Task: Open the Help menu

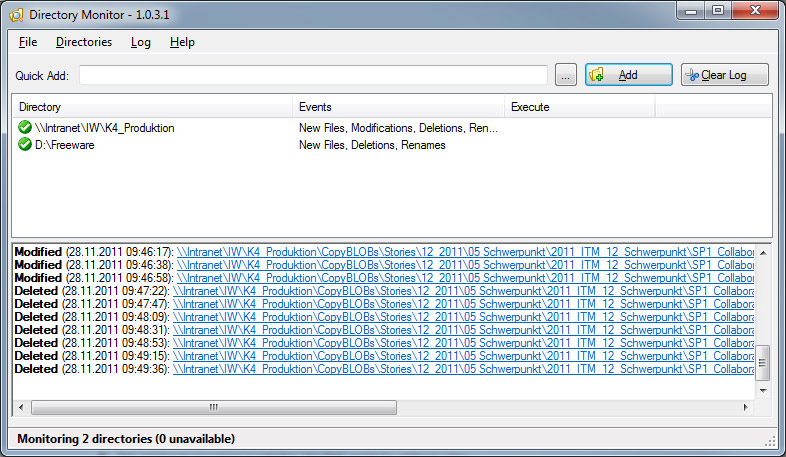Action: 182,42
